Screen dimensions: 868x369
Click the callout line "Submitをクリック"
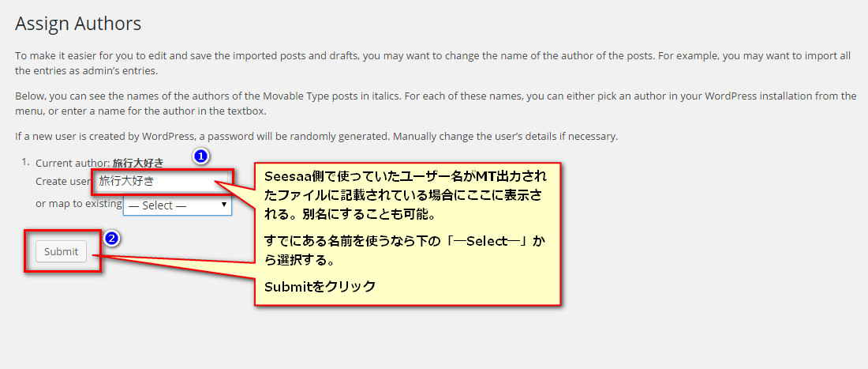pyautogui.click(x=320, y=287)
